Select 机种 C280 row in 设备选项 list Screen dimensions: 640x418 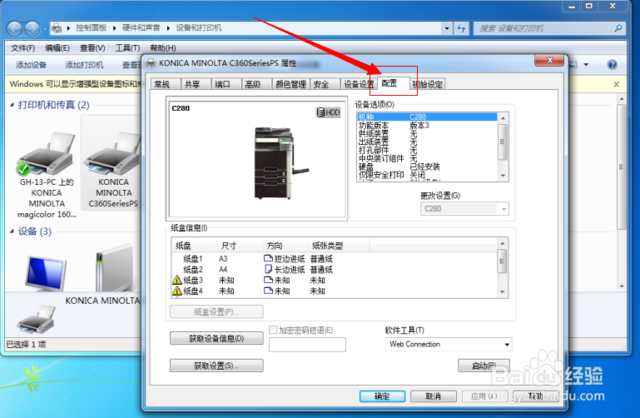427,117
